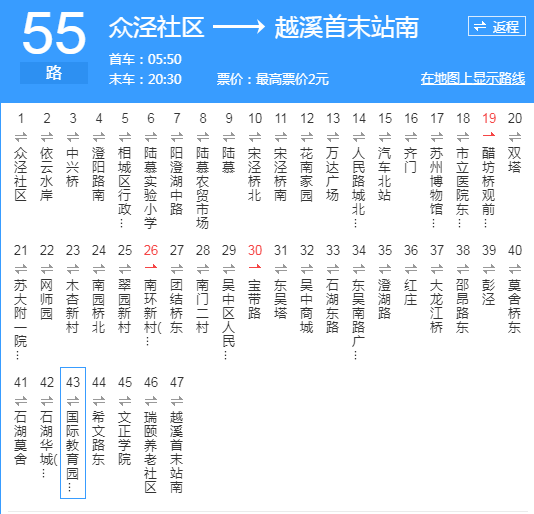
Task: Click the transfer arrows icon under stop 47
Action: tap(177, 400)
